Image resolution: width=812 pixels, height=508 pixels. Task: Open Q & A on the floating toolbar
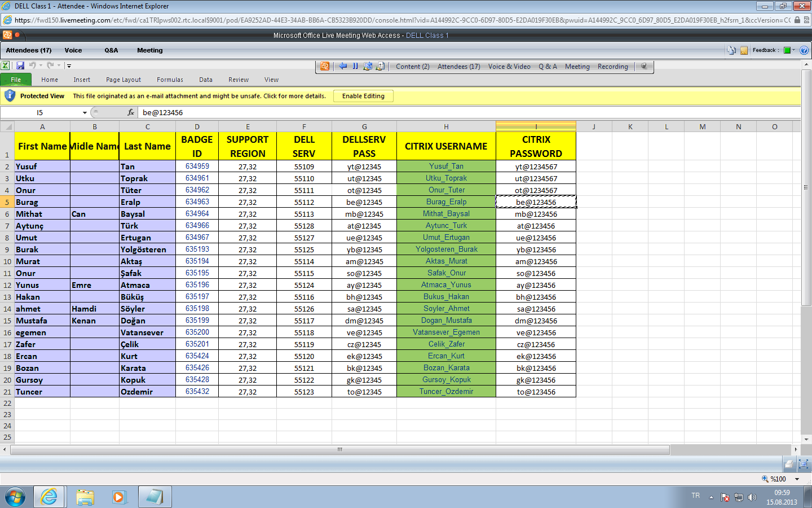point(548,67)
